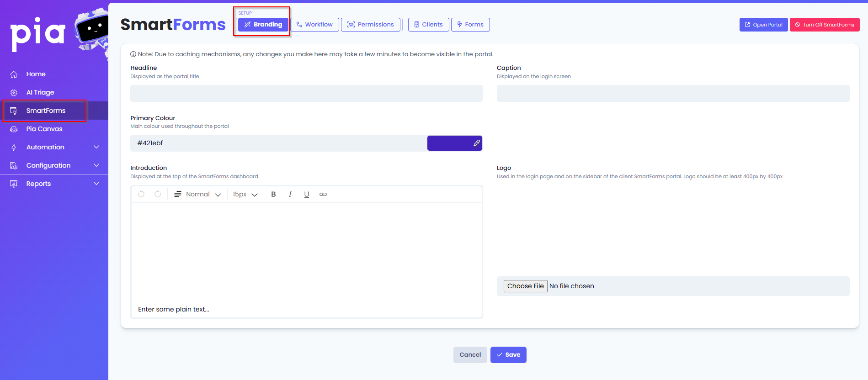
Task: Insert a link in the Introduction editor
Action: point(323,194)
